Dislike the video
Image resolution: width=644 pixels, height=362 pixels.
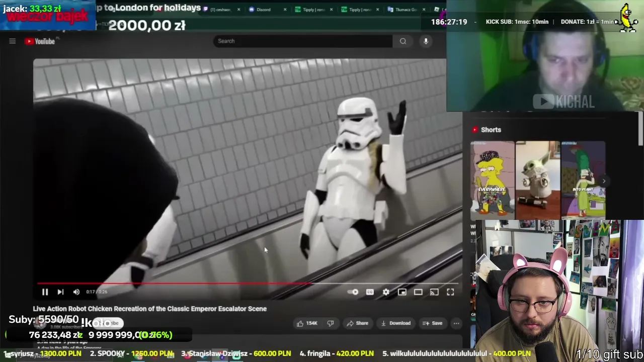point(331,323)
